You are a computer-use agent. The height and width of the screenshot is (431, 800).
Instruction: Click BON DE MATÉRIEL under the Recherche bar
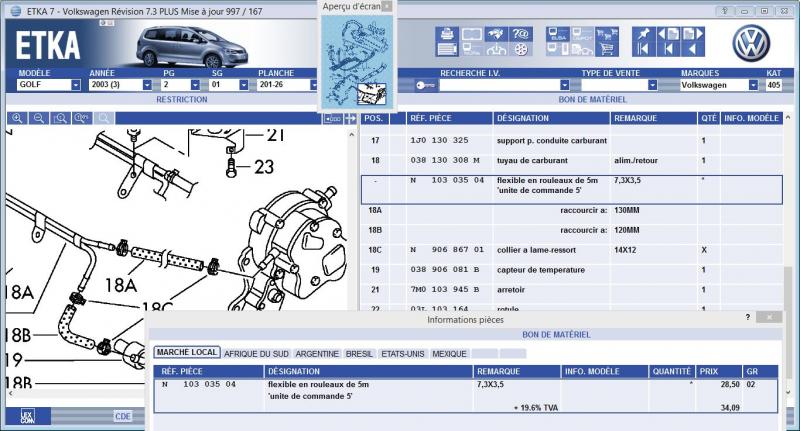(x=592, y=99)
